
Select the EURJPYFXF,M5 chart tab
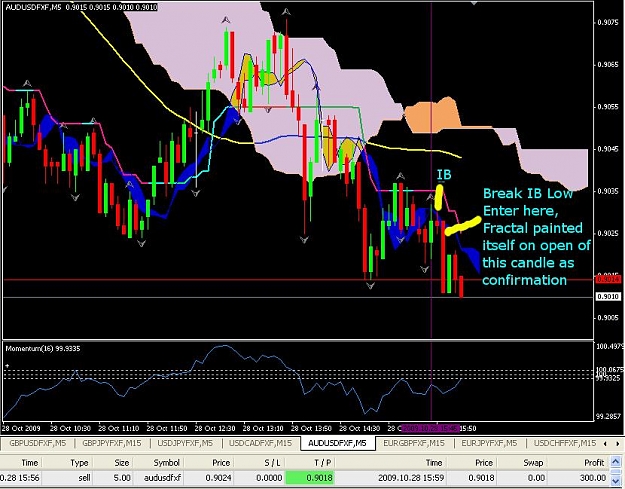click(489, 443)
